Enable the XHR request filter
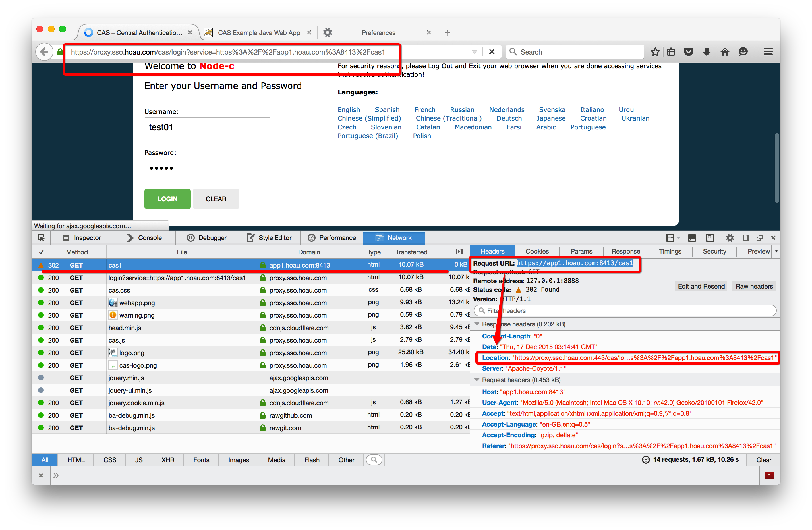The width and height of the screenshot is (812, 530). [x=168, y=460]
